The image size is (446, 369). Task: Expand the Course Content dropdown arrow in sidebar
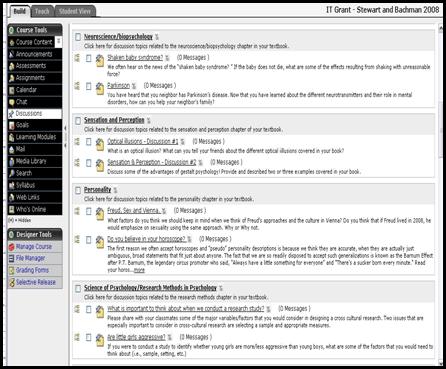click(59, 41)
